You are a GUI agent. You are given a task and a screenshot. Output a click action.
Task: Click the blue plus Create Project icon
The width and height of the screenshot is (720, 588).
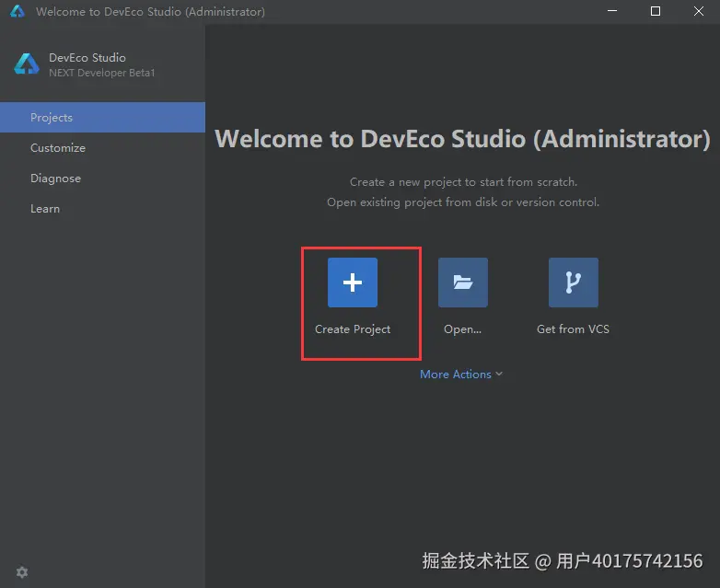(353, 282)
